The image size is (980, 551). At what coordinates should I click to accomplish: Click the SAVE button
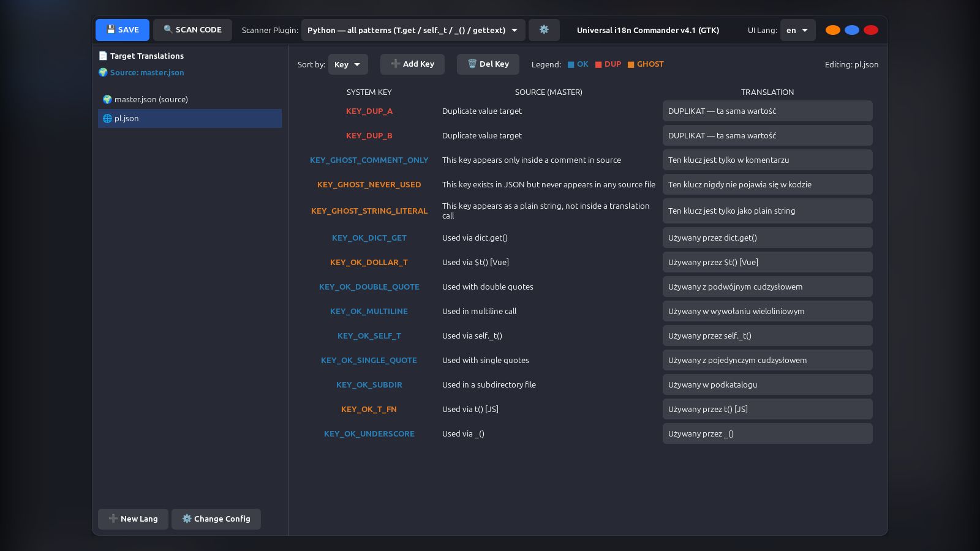coord(123,30)
